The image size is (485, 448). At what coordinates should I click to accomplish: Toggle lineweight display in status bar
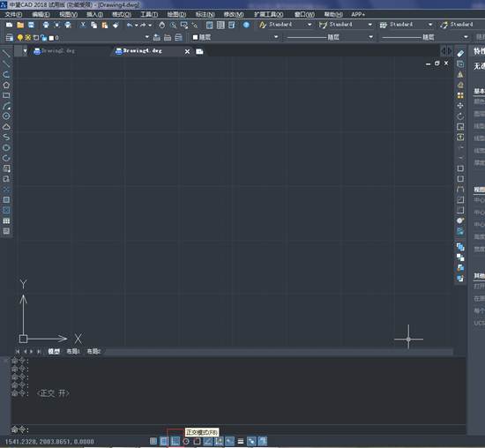point(241,441)
